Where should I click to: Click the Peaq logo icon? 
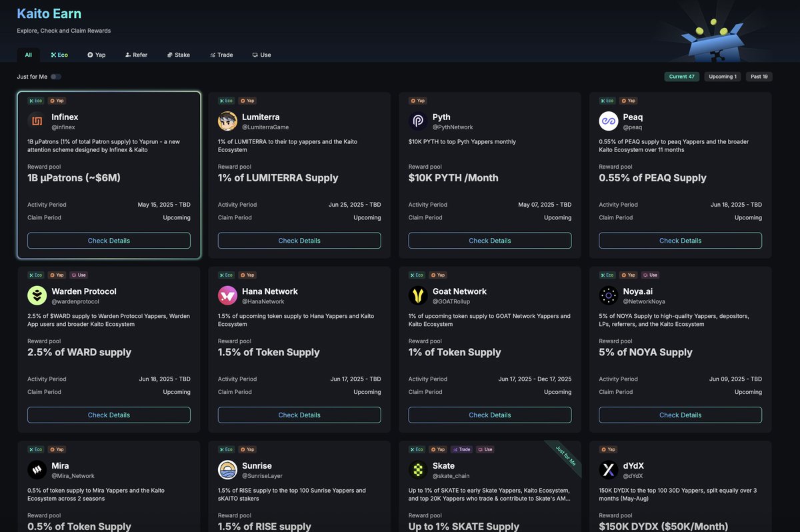[x=609, y=121]
